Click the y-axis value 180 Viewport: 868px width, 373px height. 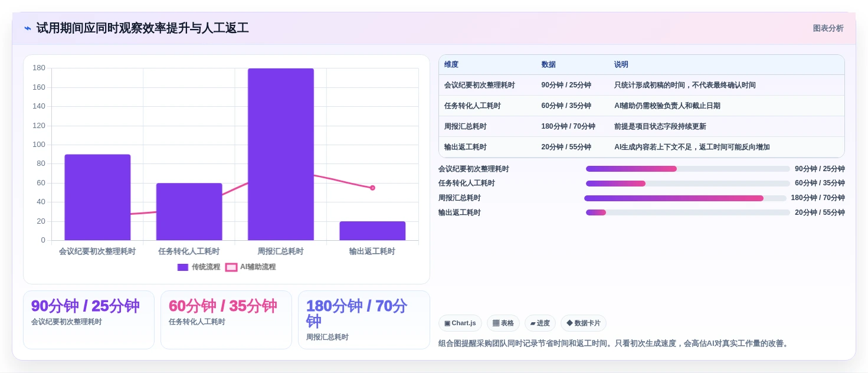tap(39, 68)
